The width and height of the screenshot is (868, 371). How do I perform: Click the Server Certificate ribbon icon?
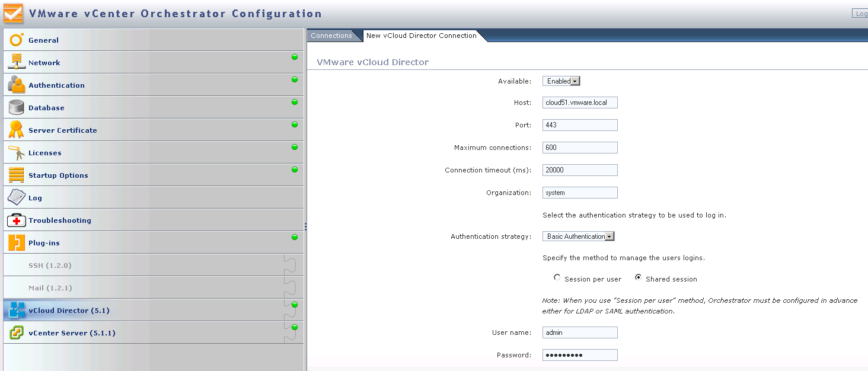coord(17,130)
